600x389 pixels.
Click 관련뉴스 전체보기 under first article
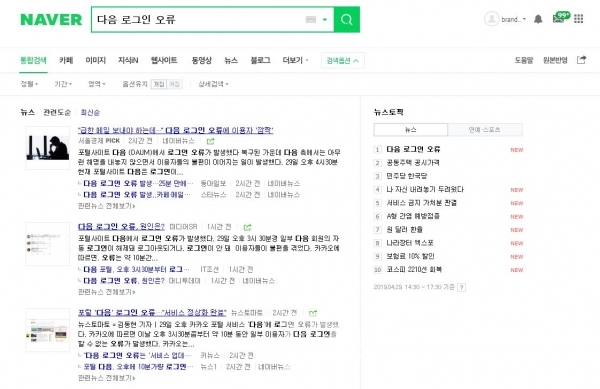[106, 206]
